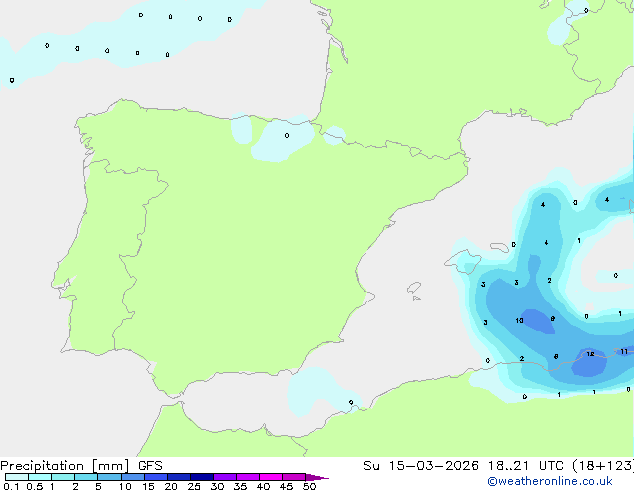Click the legend label '50'

click(309, 486)
